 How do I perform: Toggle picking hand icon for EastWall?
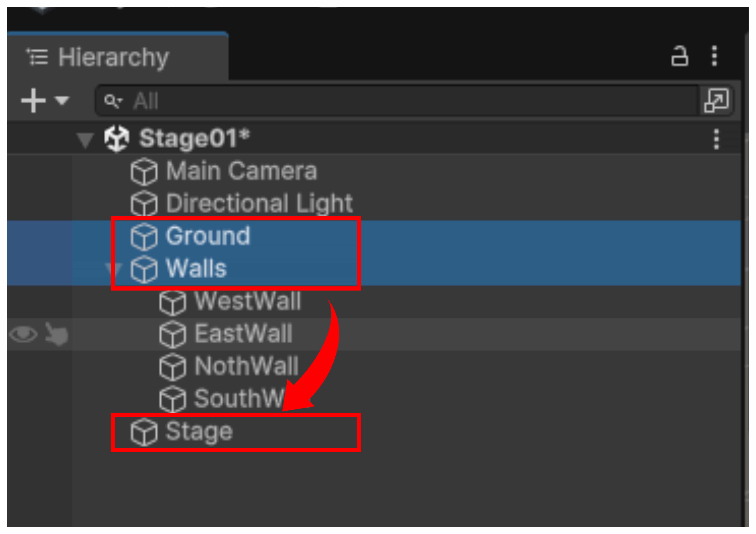(x=57, y=335)
